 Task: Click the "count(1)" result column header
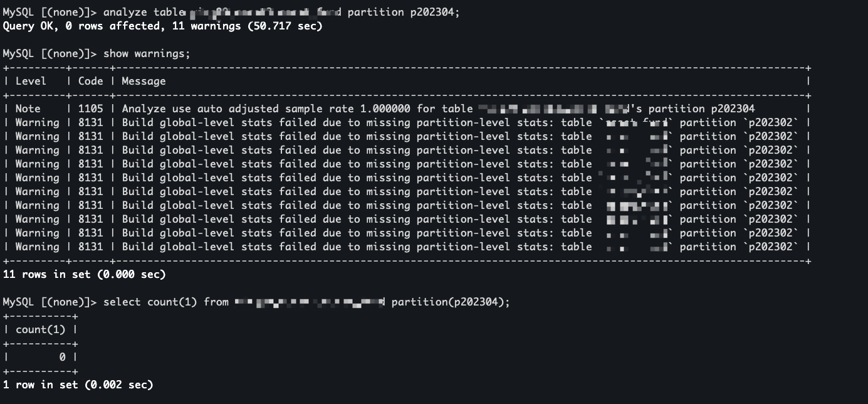click(x=40, y=329)
